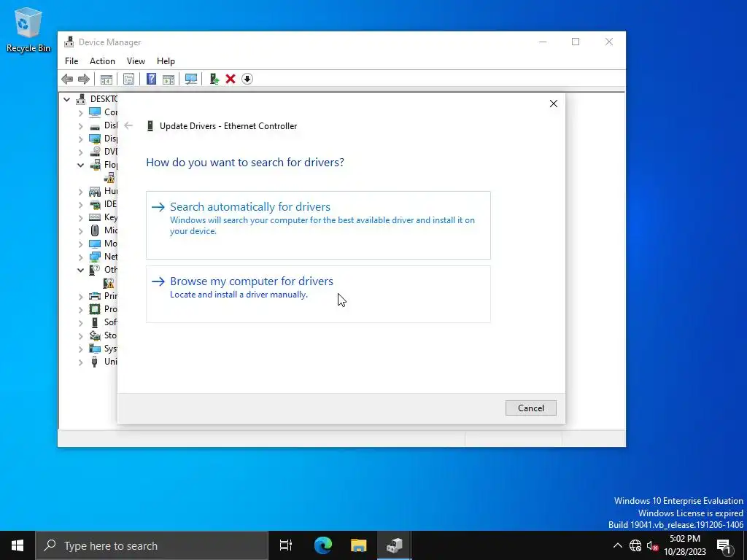Open the notification center icon
This screenshot has width=747, height=560.
pyautogui.click(x=724, y=545)
